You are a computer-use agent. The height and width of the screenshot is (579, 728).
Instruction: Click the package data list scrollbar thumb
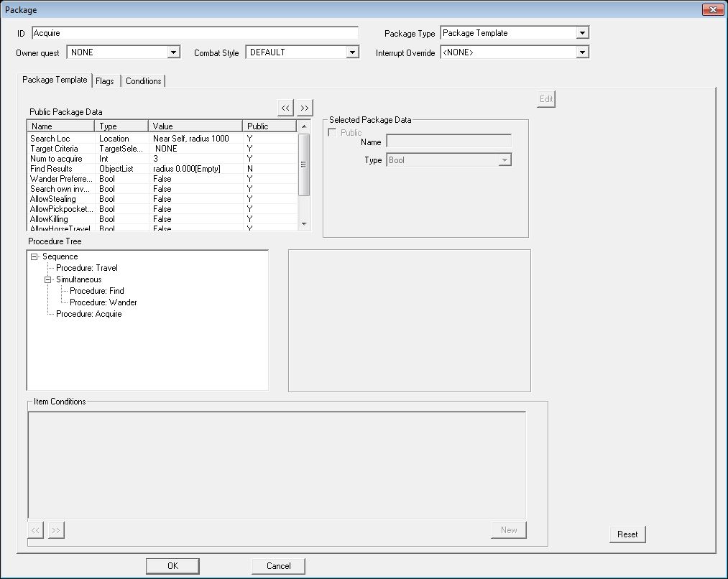(304, 165)
